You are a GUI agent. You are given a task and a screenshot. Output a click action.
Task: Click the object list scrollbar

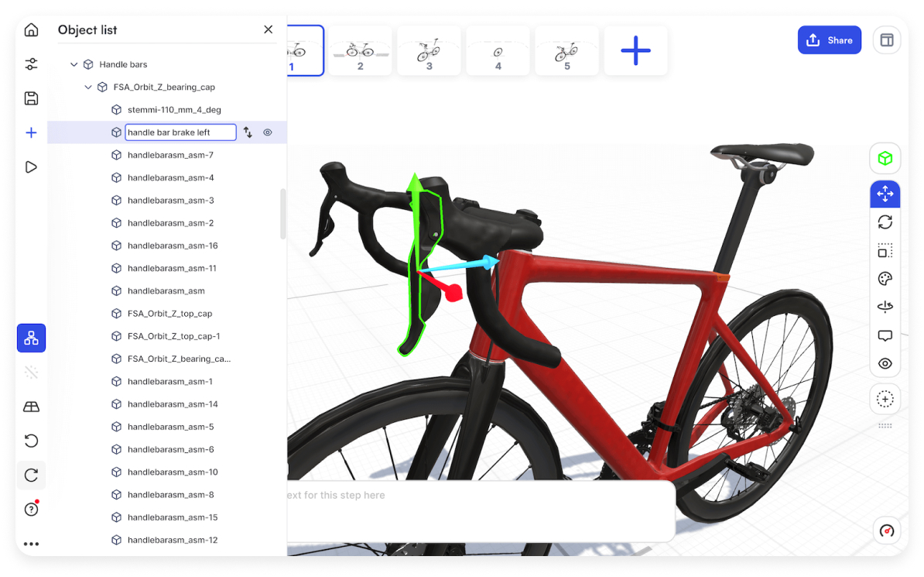(x=283, y=214)
